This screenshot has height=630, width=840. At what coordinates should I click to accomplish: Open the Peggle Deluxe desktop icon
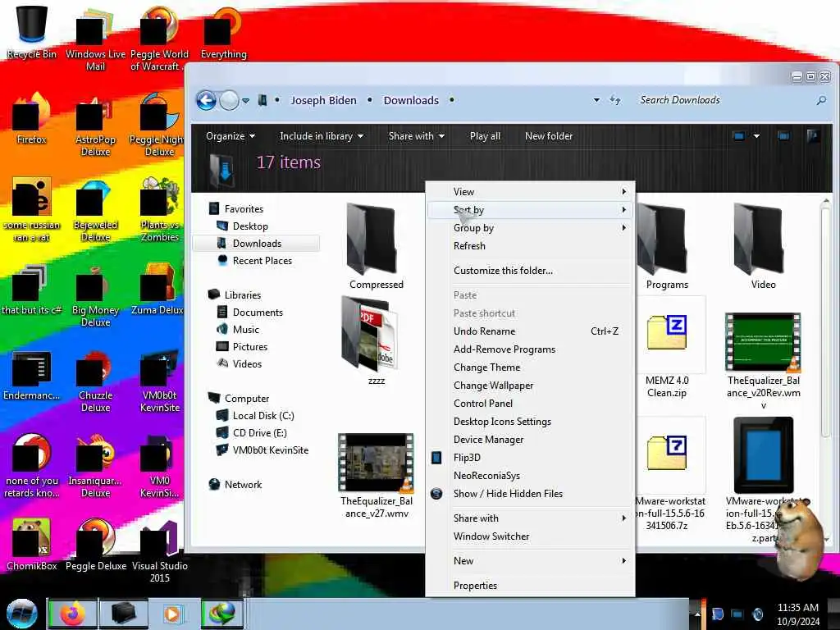[95, 545]
